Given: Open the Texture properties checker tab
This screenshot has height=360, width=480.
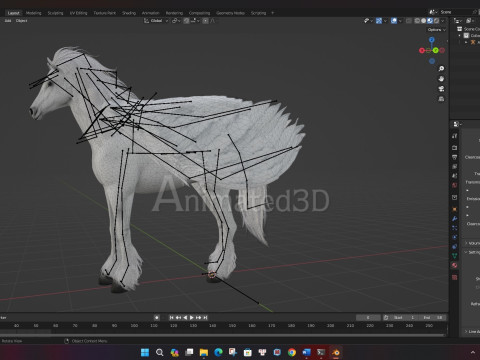Looking at the screenshot, I should tap(455, 277).
